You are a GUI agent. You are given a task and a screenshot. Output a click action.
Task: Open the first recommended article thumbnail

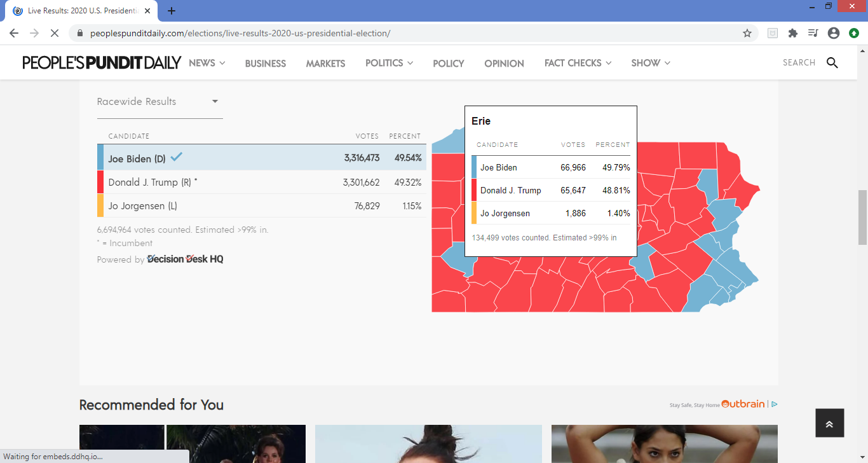tap(193, 444)
